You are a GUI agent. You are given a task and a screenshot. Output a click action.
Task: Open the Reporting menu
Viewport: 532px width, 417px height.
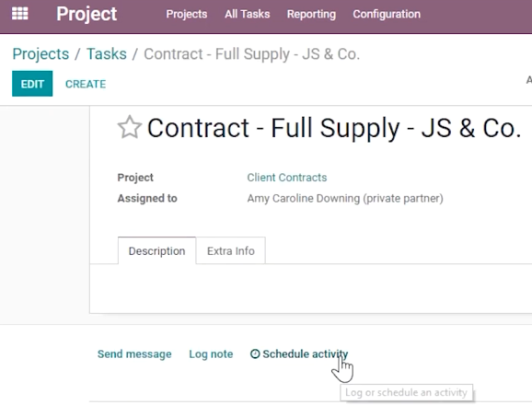(x=311, y=14)
